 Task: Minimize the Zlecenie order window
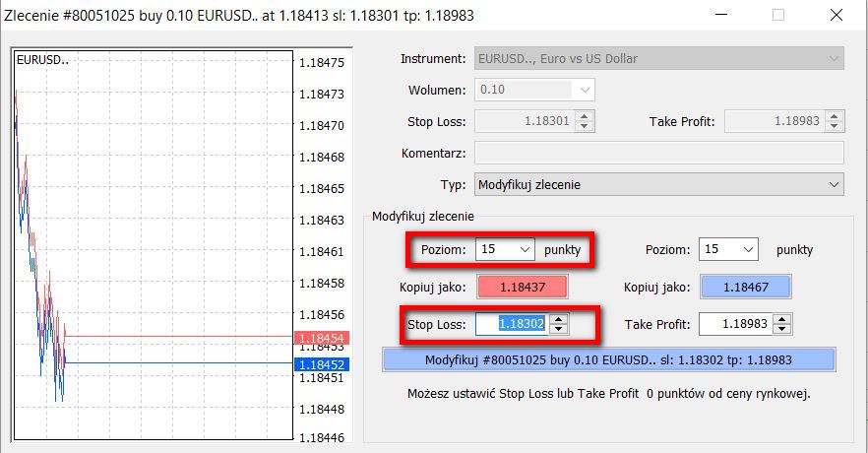coord(721,15)
